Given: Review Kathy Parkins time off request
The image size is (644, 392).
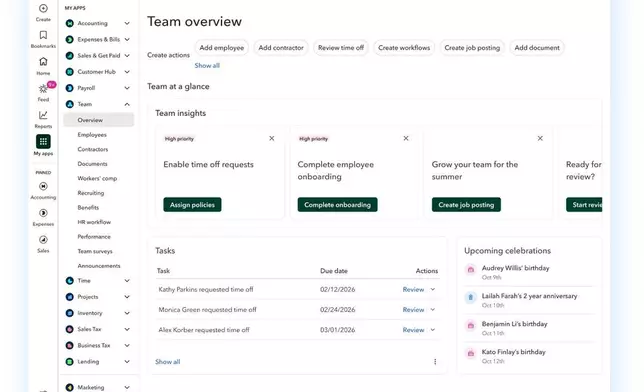Looking at the screenshot, I should pyautogui.click(x=413, y=289).
